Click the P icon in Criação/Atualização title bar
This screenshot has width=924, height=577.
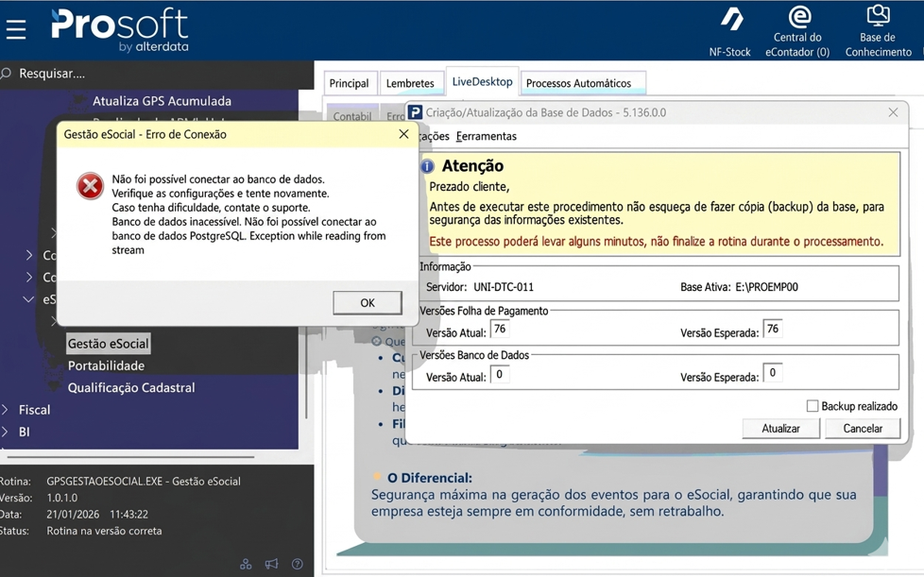[x=415, y=112]
